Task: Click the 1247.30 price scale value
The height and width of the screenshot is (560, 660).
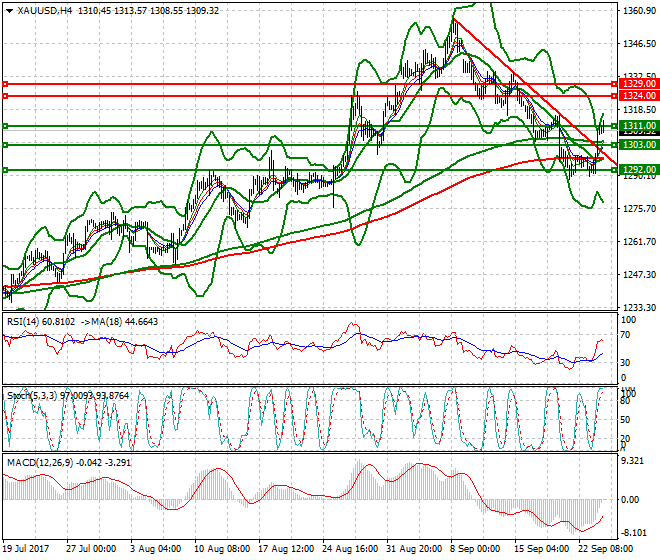Action: pos(639,274)
